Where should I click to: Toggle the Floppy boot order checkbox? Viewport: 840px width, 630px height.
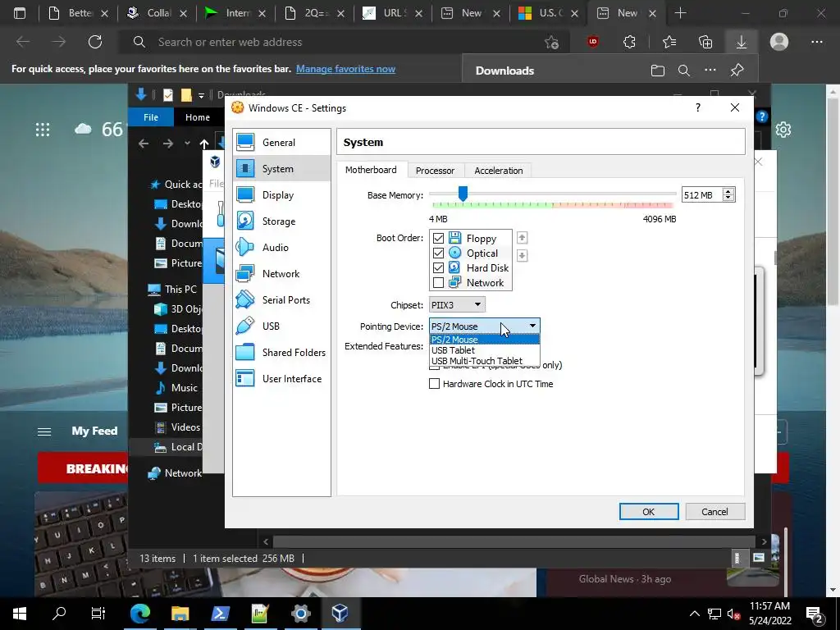click(x=438, y=239)
